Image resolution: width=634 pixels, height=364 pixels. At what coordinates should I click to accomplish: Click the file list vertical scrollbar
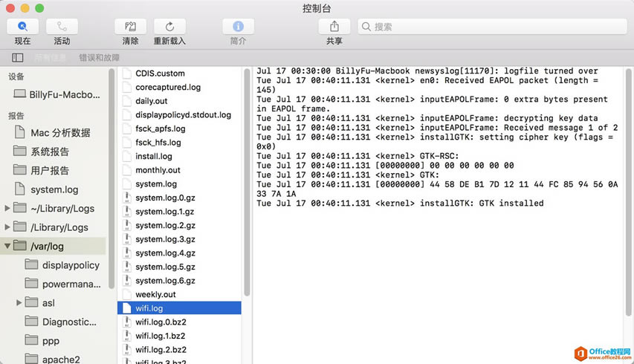(247, 182)
